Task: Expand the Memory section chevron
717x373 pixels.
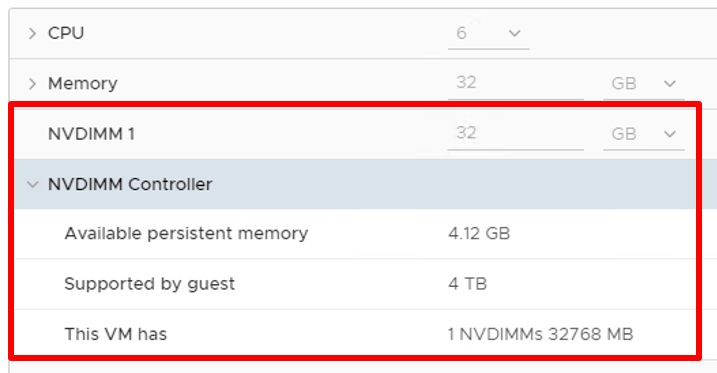Action: point(32,84)
